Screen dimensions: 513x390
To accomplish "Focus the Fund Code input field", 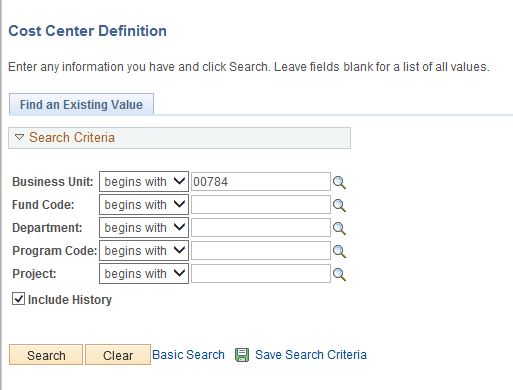I will (x=261, y=205).
